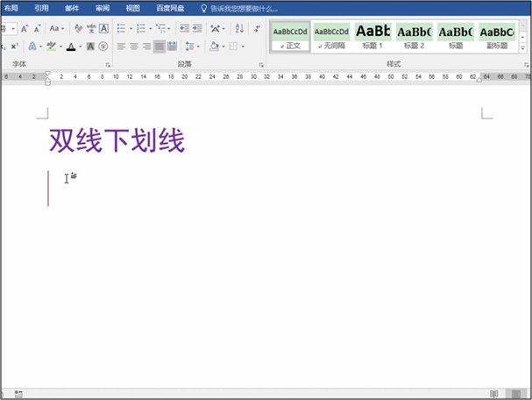Click the lightbulb Tell Me icon
The height and width of the screenshot is (400, 532).
pyautogui.click(x=203, y=8)
